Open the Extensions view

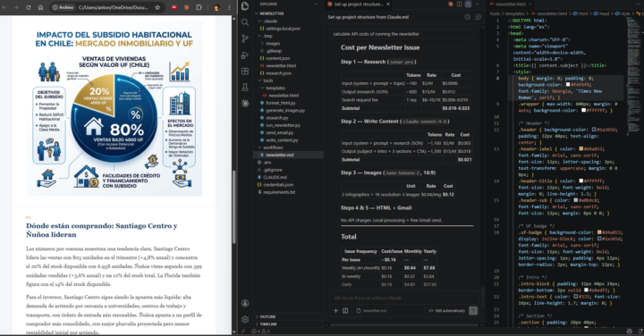pyautogui.click(x=245, y=71)
